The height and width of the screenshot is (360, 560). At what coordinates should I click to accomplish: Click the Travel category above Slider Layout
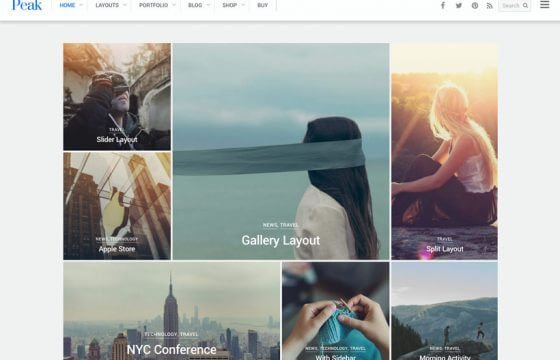(x=116, y=130)
